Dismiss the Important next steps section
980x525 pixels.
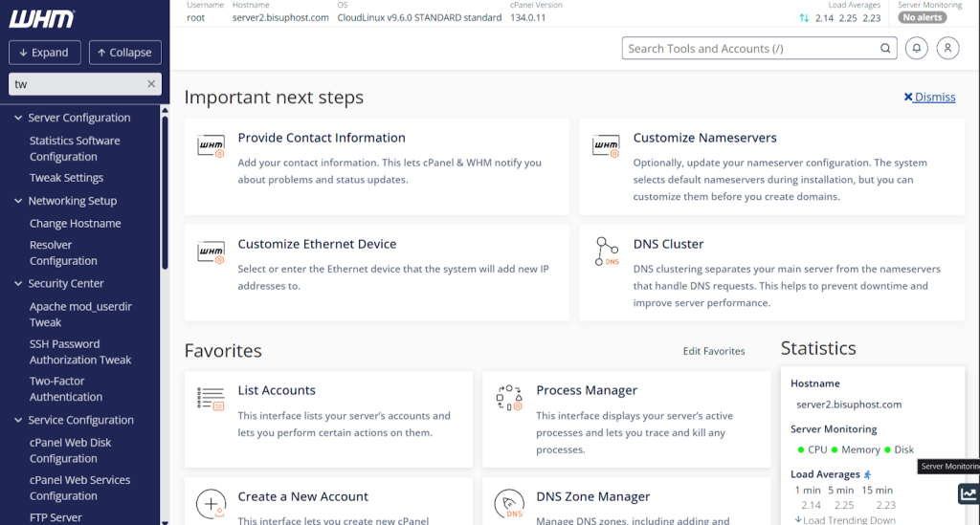click(928, 97)
